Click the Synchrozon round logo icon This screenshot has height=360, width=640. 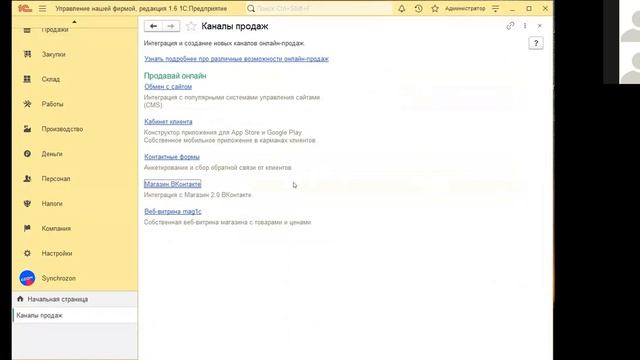coord(27,278)
